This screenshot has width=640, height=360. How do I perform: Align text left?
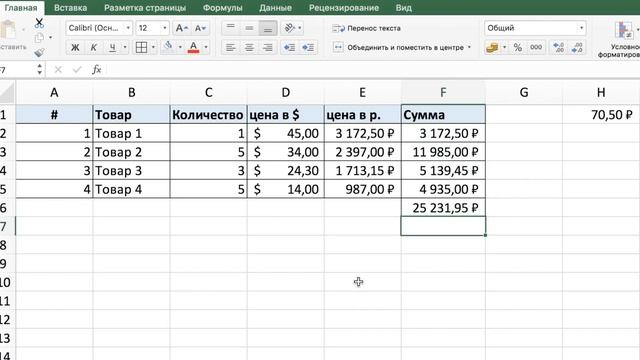pos(231,47)
